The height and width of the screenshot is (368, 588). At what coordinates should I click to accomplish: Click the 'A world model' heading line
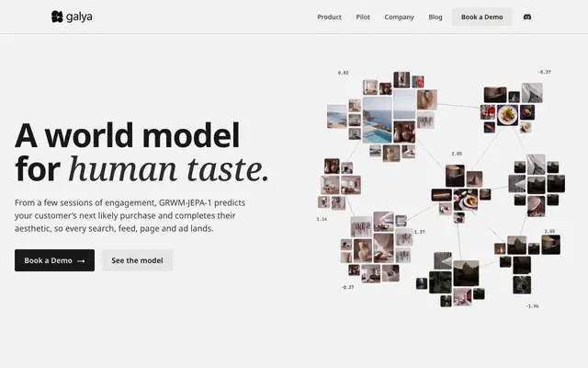point(127,135)
